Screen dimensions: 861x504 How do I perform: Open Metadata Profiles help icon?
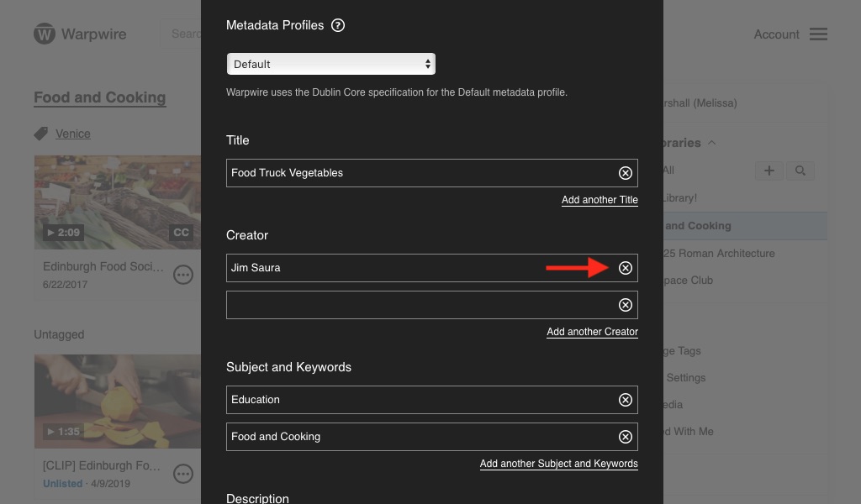(x=338, y=25)
